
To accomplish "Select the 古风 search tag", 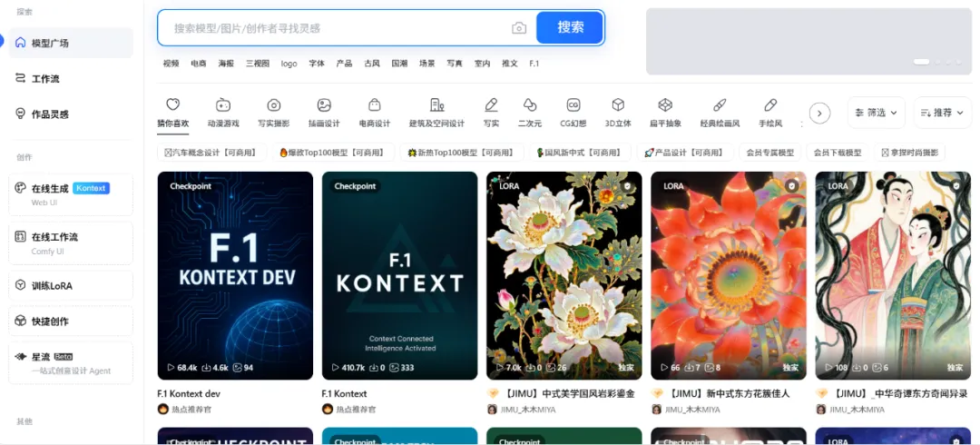I will [x=372, y=64].
